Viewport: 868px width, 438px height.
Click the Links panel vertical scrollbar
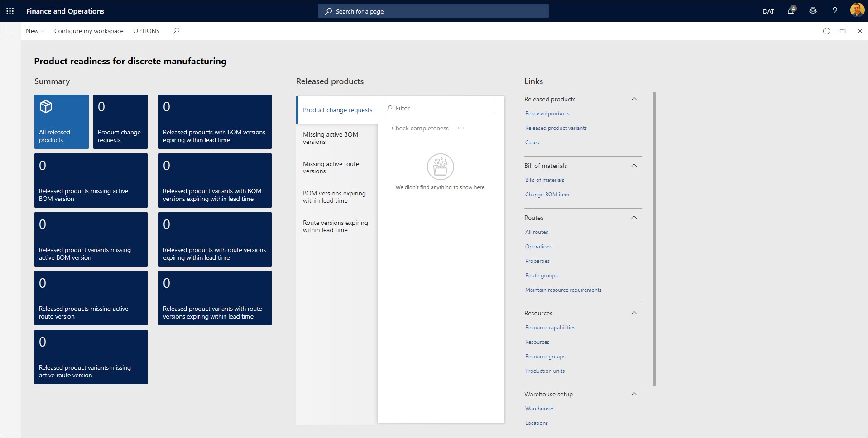click(x=654, y=239)
